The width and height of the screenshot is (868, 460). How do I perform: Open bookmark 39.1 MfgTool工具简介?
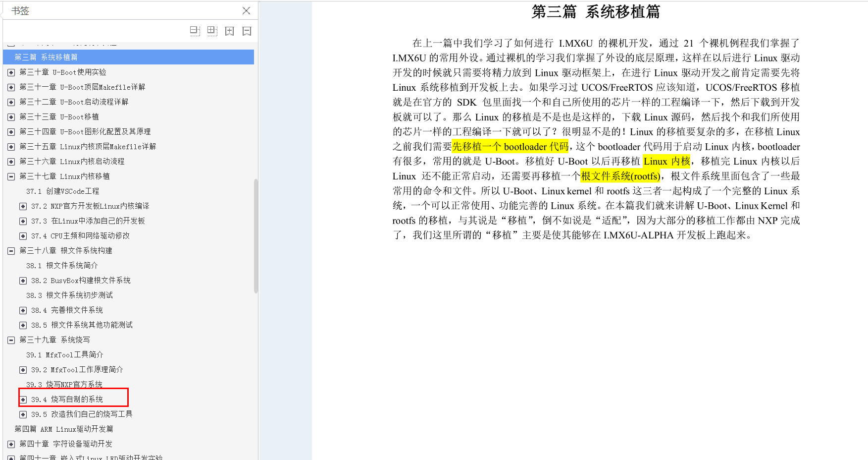coord(64,354)
